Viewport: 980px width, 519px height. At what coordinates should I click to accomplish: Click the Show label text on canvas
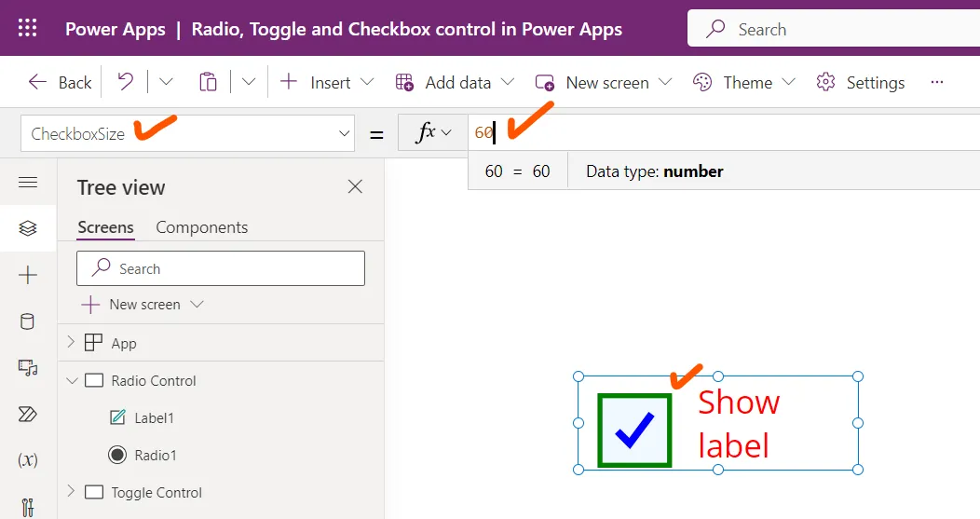739,424
